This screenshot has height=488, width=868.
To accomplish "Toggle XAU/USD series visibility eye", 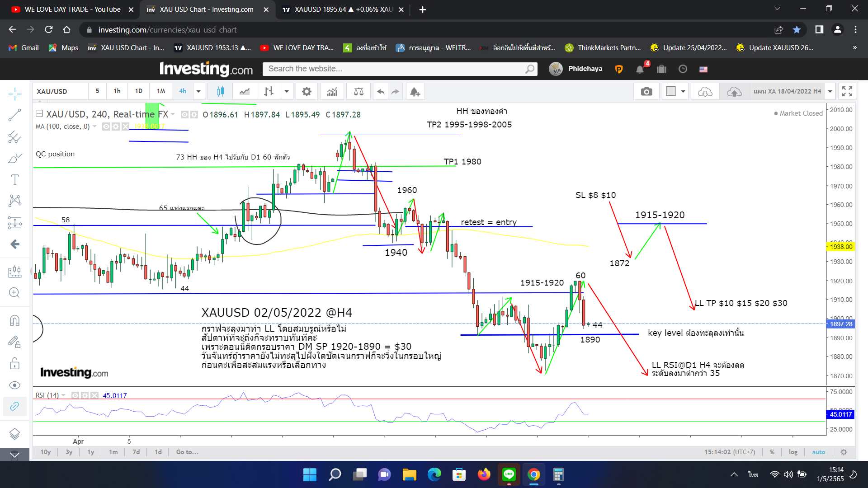I will click(x=184, y=115).
